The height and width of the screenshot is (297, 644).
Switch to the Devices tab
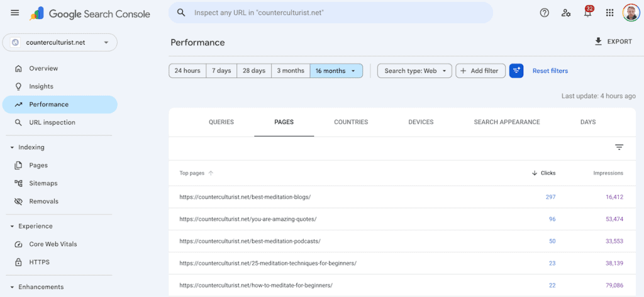coord(421,122)
